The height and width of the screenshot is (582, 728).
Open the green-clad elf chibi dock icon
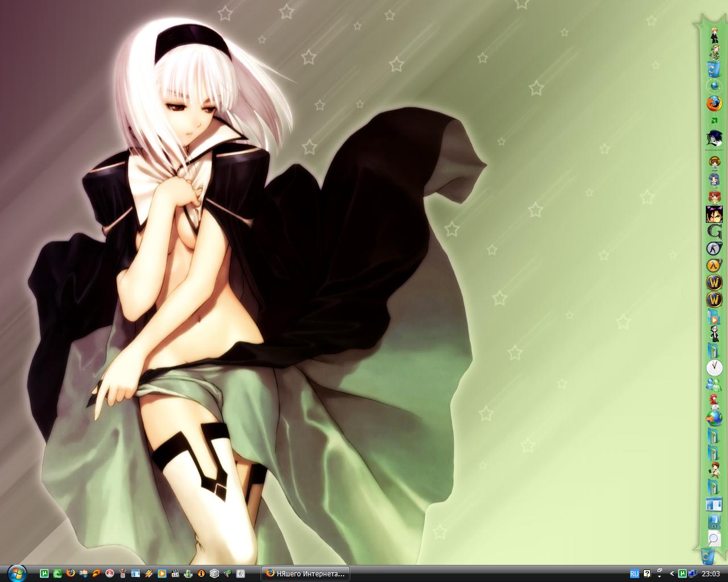tap(714, 53)
